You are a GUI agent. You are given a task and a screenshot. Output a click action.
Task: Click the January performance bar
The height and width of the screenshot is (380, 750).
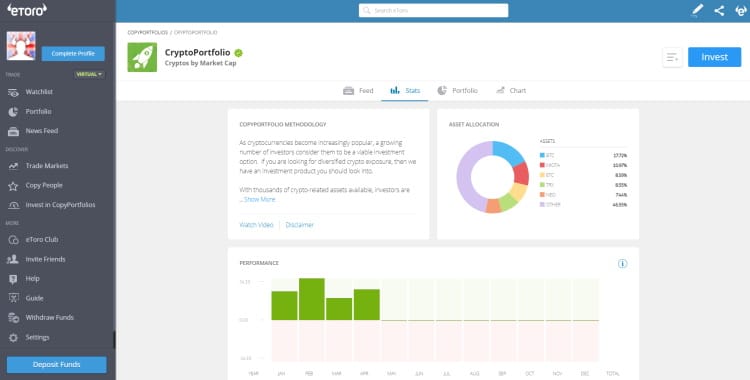click(x=285, y=306)
